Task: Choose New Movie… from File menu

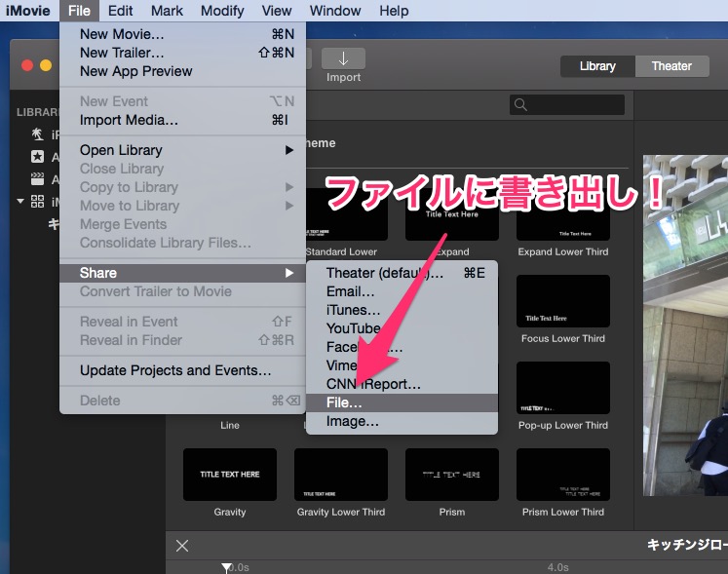Action: (x=182, y=34)
